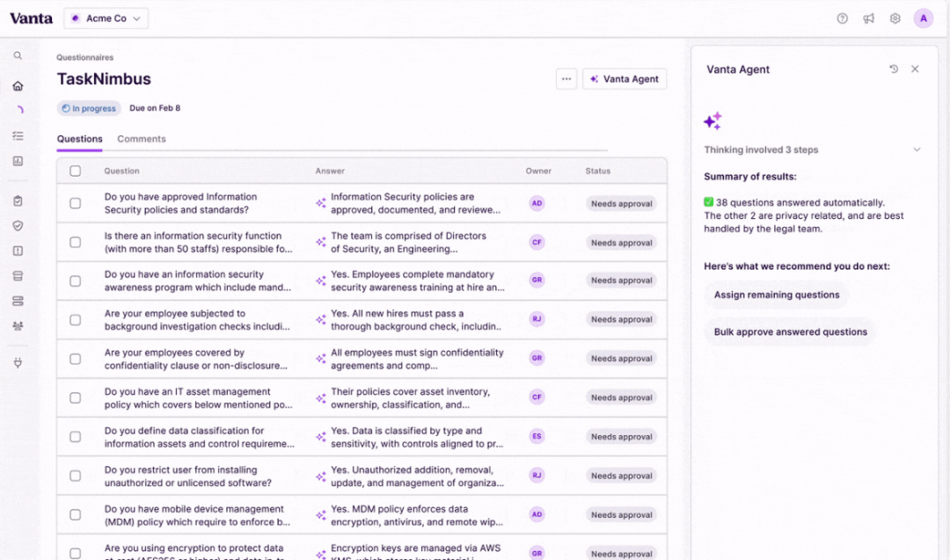Close the Vanta Agent panel
Viewport: 950px width, 560px height.
(x=915, y=69)
